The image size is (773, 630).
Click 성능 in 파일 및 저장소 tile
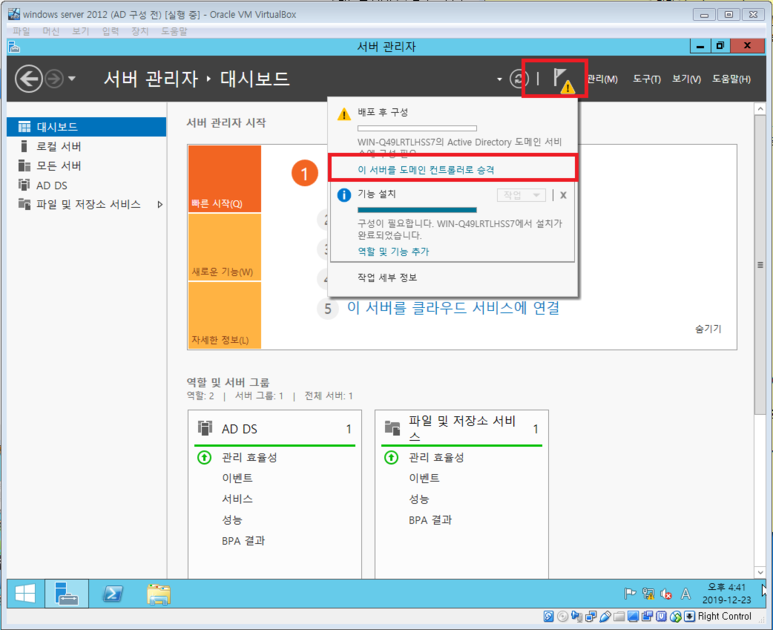419,499
